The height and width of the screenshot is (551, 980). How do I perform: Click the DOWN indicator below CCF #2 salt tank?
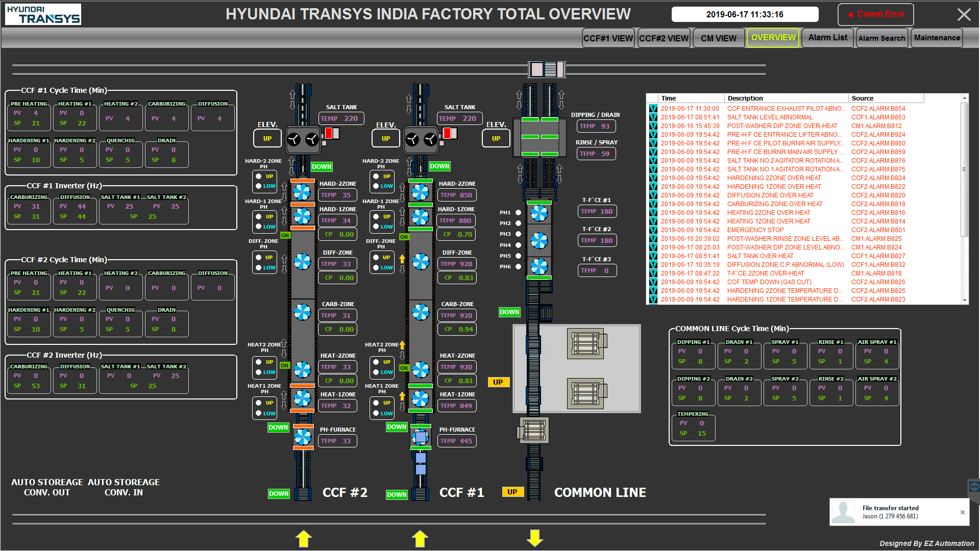[322, 167]
